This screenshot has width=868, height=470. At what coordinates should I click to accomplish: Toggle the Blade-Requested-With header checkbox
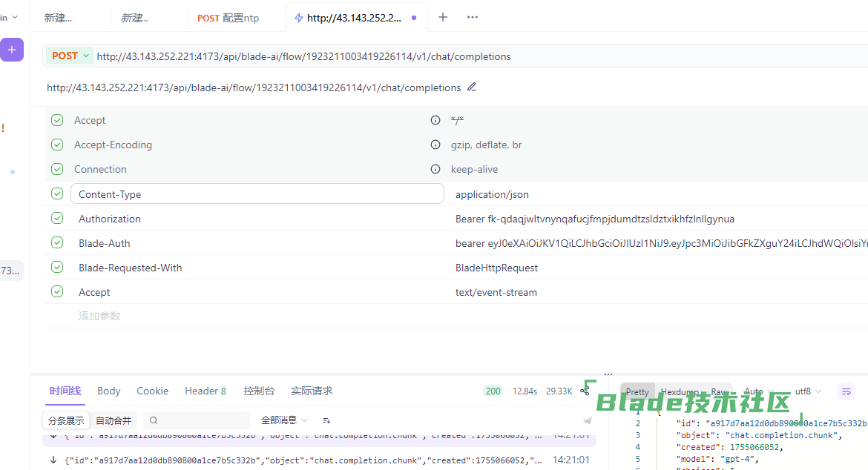coord(57,267)
